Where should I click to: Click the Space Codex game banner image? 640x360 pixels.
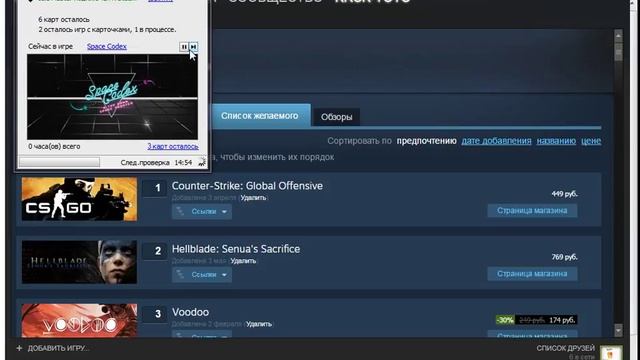[x=112, y=97]
